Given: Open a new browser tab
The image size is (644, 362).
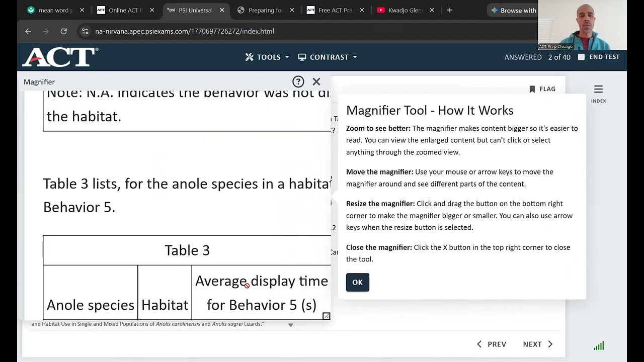Looking at the screenshot, I should pyautogui.click(x=450, y=10).
